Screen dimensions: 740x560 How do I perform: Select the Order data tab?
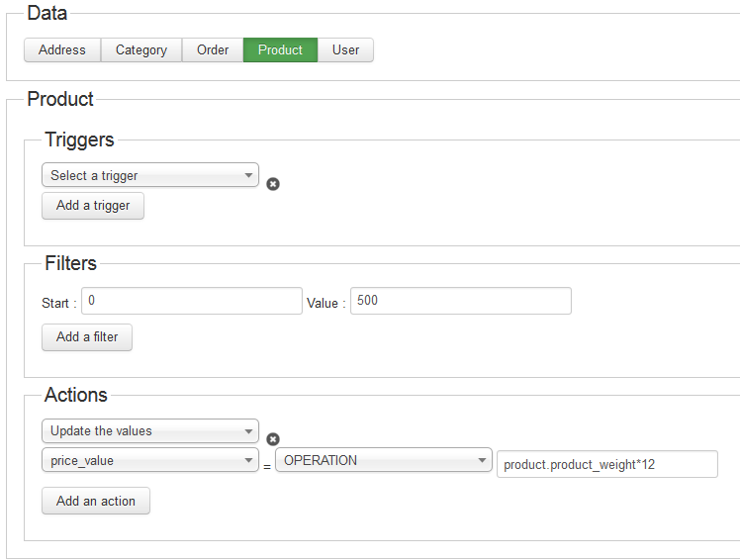[x=213, y=49]
